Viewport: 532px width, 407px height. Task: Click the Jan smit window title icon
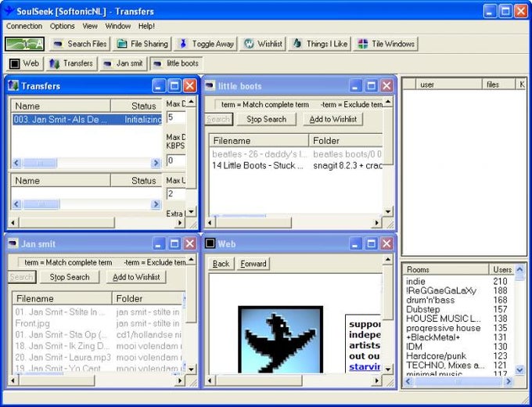click(13, 243)
